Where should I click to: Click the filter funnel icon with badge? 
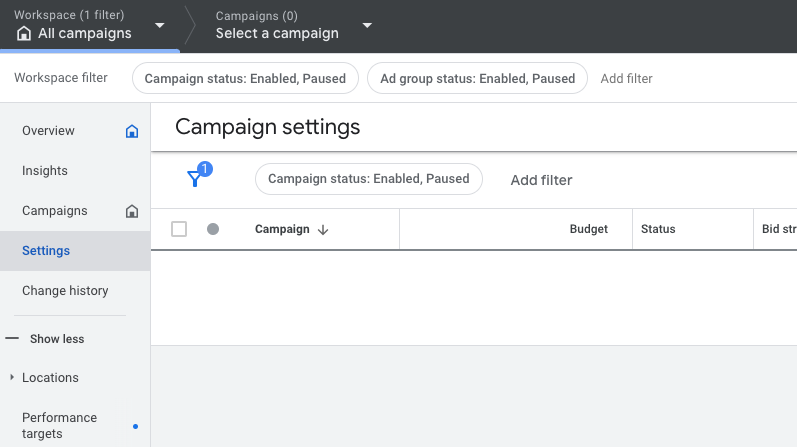coord(199,174)
